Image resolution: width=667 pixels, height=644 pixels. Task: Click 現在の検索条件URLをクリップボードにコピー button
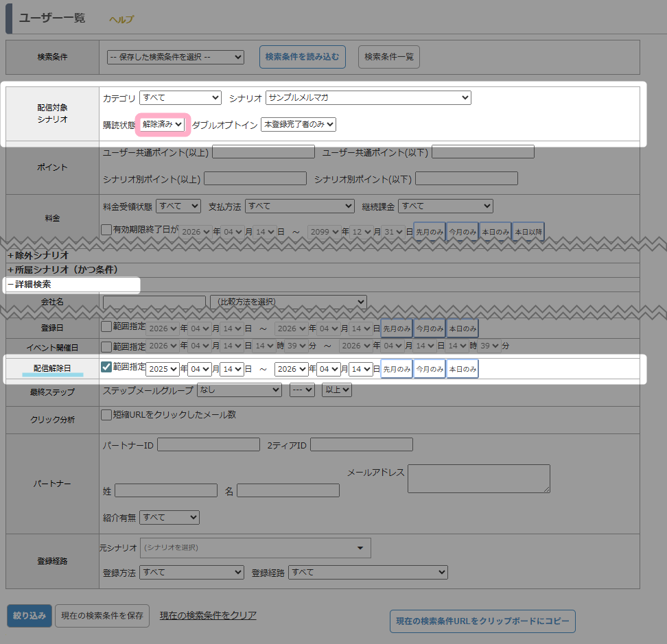coord(482,621)
